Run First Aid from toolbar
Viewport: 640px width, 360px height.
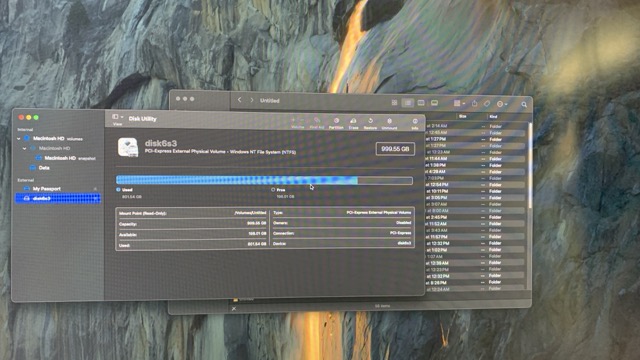click(317, 121)
